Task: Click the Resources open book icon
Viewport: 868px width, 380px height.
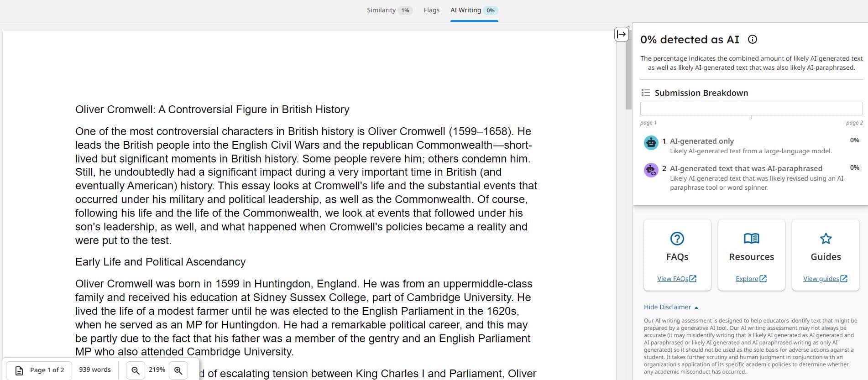Action: (751, 239)
